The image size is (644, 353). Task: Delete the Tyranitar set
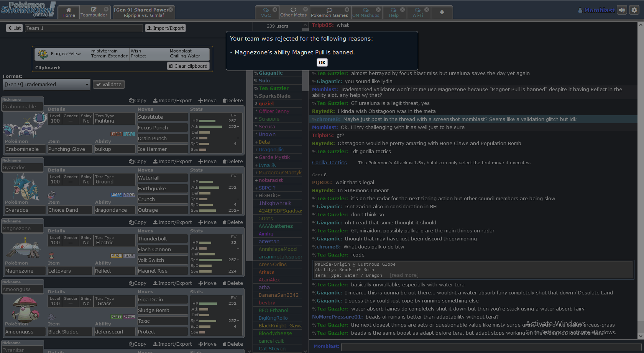click(x=233, y=344)
